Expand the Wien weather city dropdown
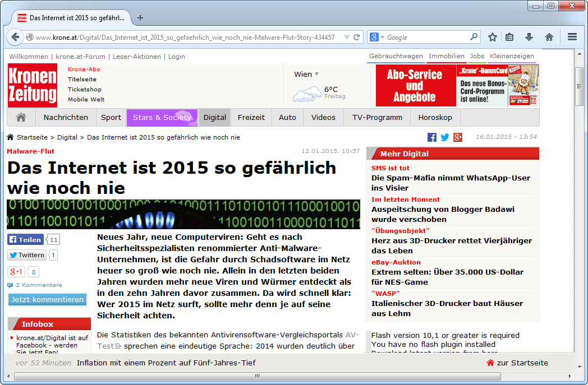The image size is (588, 385). point(316,74)
